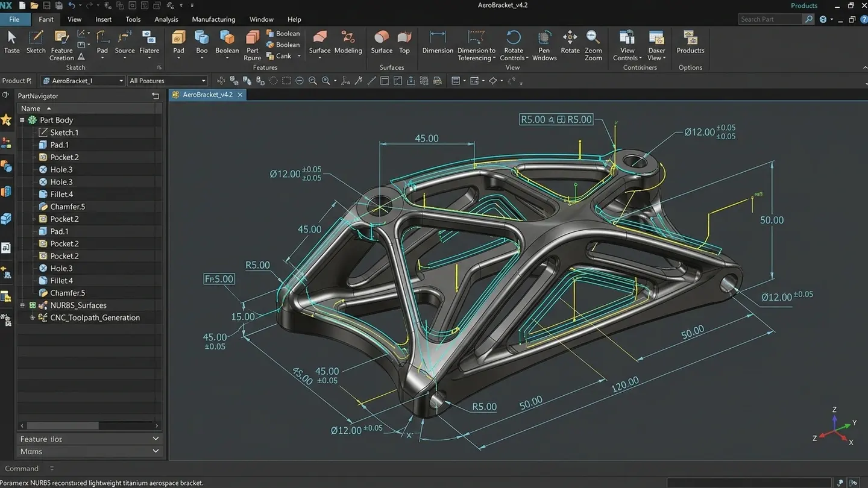Open the File menu

click(14, 19)
